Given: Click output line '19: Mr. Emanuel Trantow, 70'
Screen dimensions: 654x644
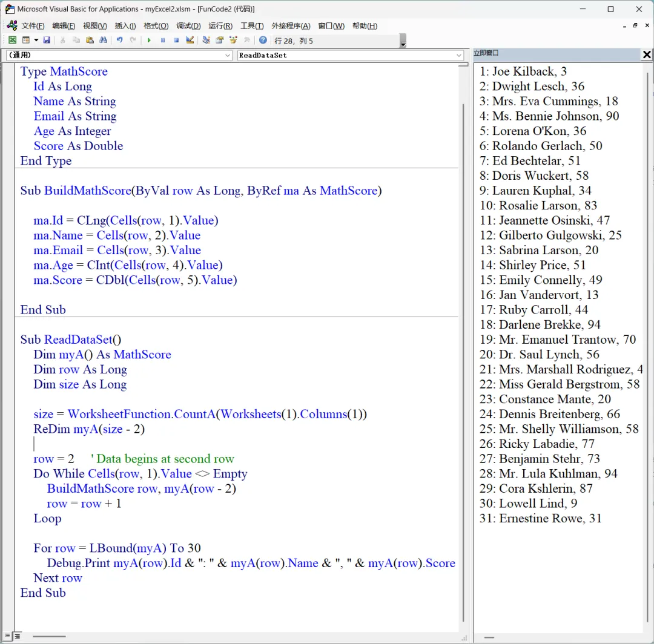Looking at the screenshot, I should point(558,340).
